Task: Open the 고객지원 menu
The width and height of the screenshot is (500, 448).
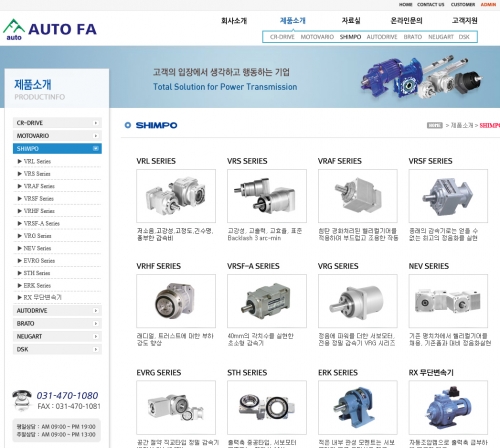Action: [464, 21]
